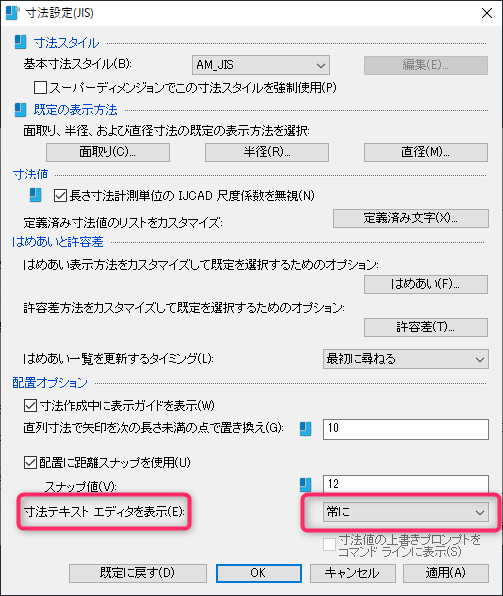Screen dimensions: 503x596
Task: Open the 寸法テキスト エディタを表示 常に dropdown
Action: tap(406, 512)
